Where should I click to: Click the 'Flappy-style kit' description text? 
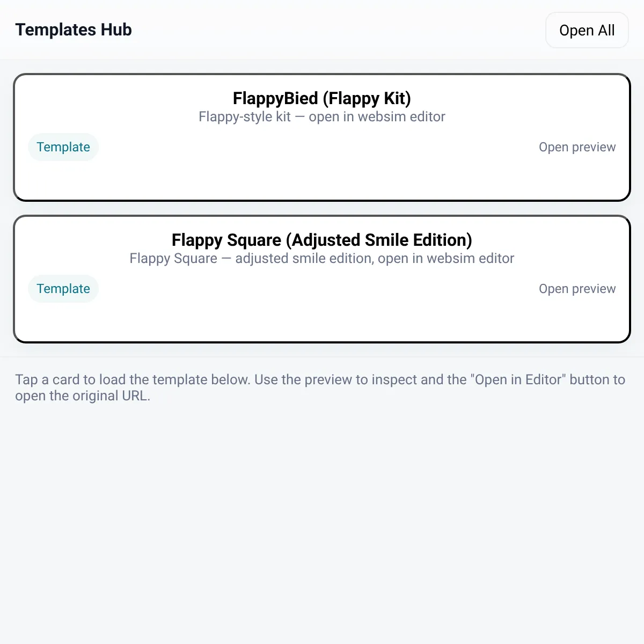coord(245,116)
